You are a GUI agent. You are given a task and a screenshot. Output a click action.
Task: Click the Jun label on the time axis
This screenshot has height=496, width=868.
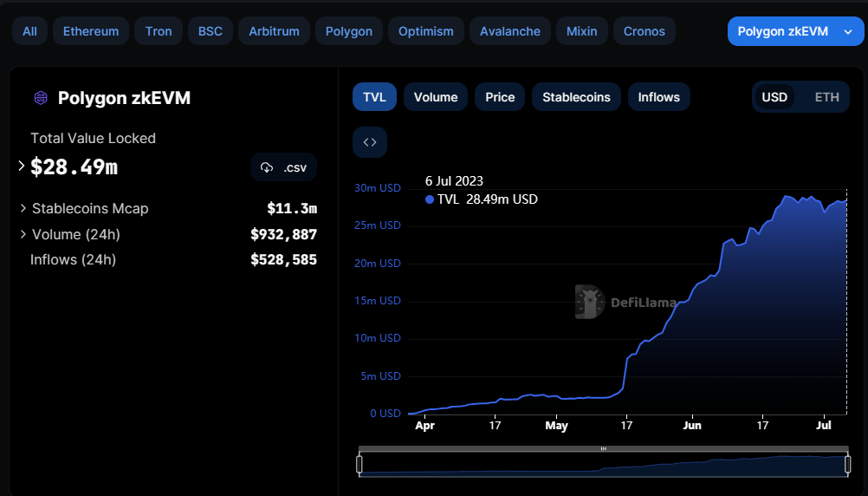coord(692,426)
